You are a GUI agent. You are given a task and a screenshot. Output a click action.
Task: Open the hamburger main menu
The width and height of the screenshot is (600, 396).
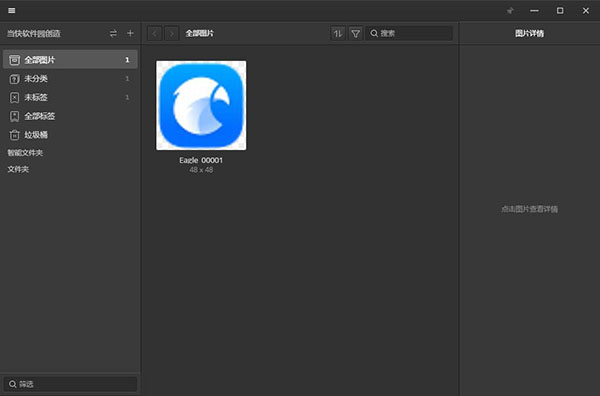[x=12, y=10]
